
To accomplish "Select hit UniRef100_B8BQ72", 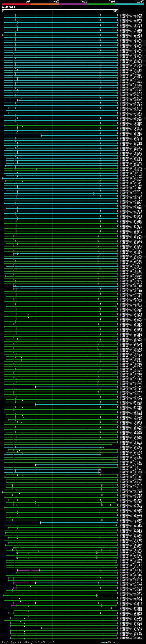I will point(131,98).
